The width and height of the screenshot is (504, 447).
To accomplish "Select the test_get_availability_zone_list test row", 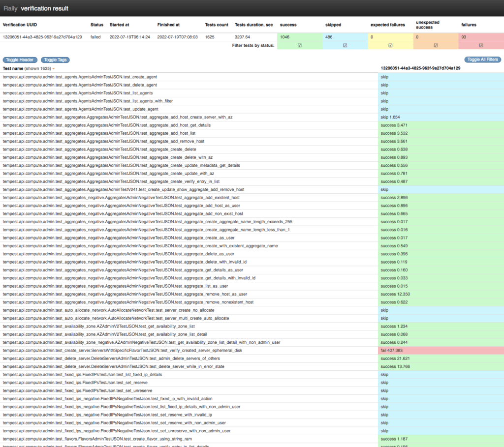I will 98,327.
